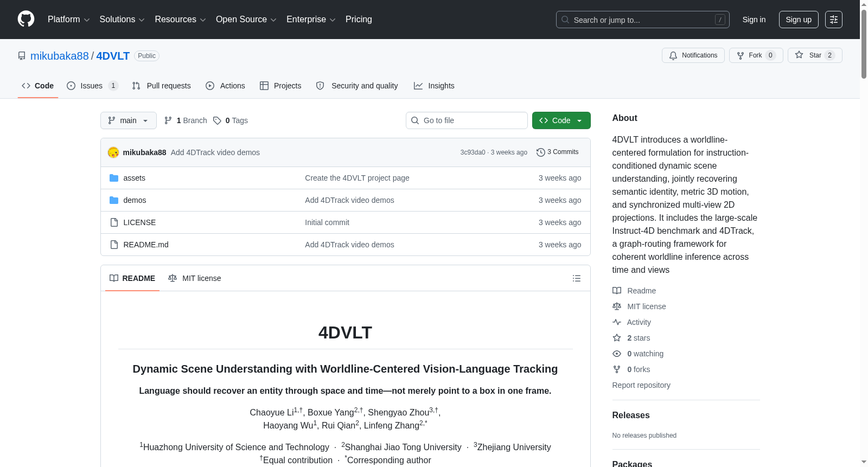The height and width of the screenshot is (467, 868).
Task: Switch to the Code tab
Action: click(38, 86)
